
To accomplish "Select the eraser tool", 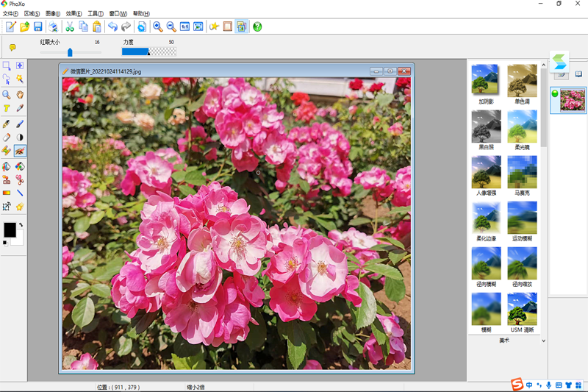I will [x=7, y=137].
